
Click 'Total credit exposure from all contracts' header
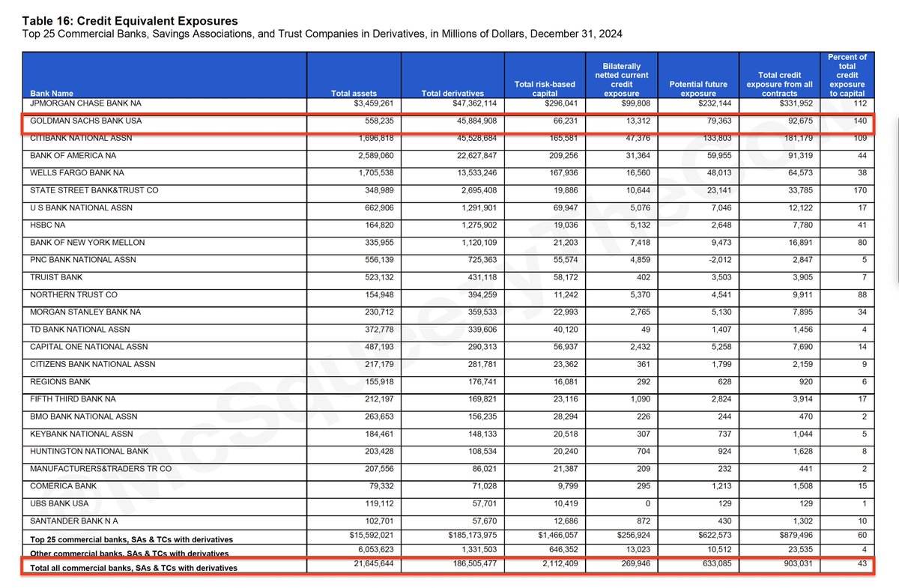pos(780,84)
